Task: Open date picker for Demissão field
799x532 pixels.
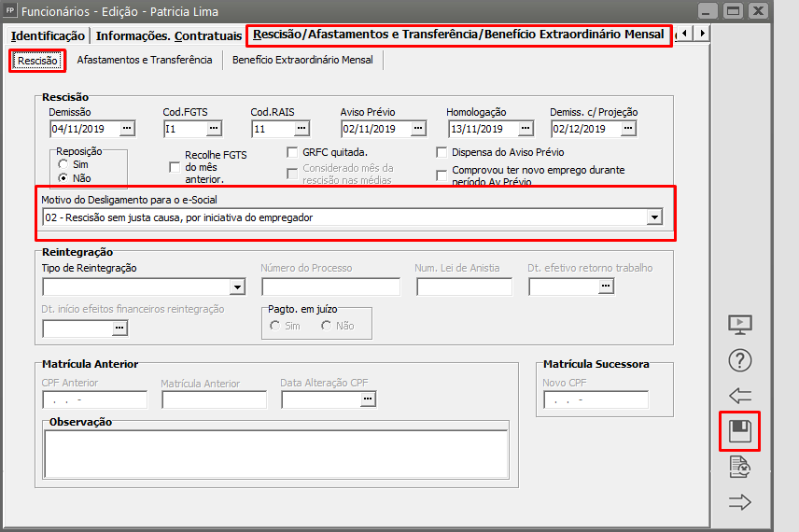Action: pyautogui.click(x=127, y=129)
